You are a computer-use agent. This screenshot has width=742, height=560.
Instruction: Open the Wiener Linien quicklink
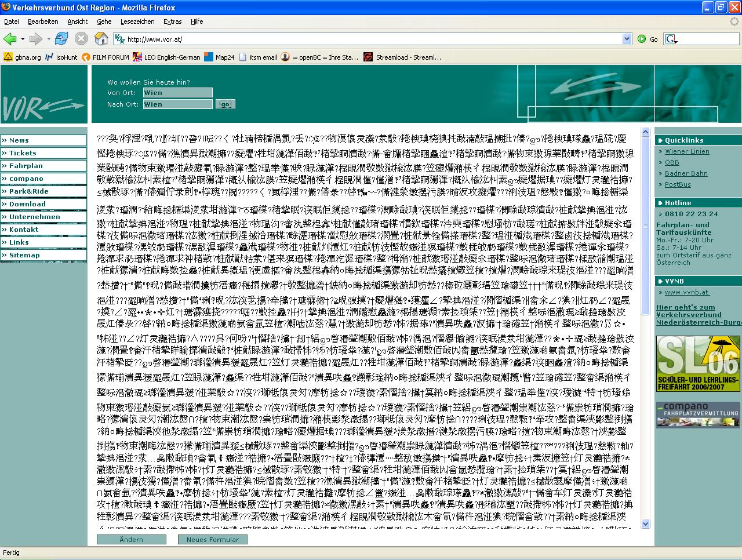687,151
